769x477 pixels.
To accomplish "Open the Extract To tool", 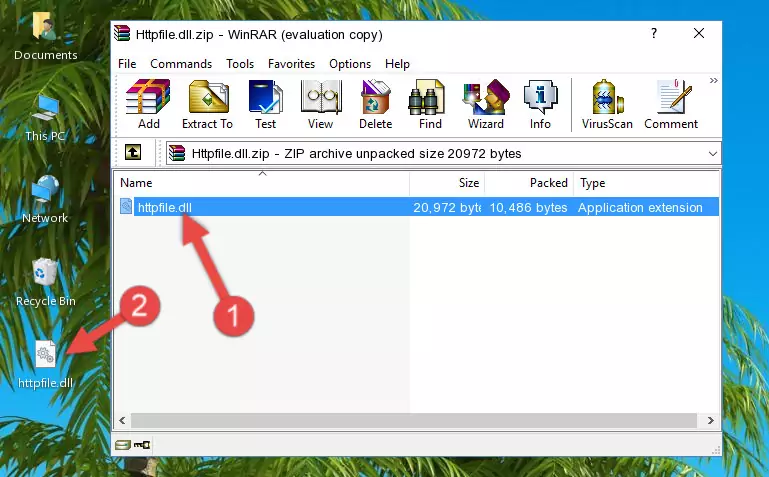I will [x=207, y=104].
